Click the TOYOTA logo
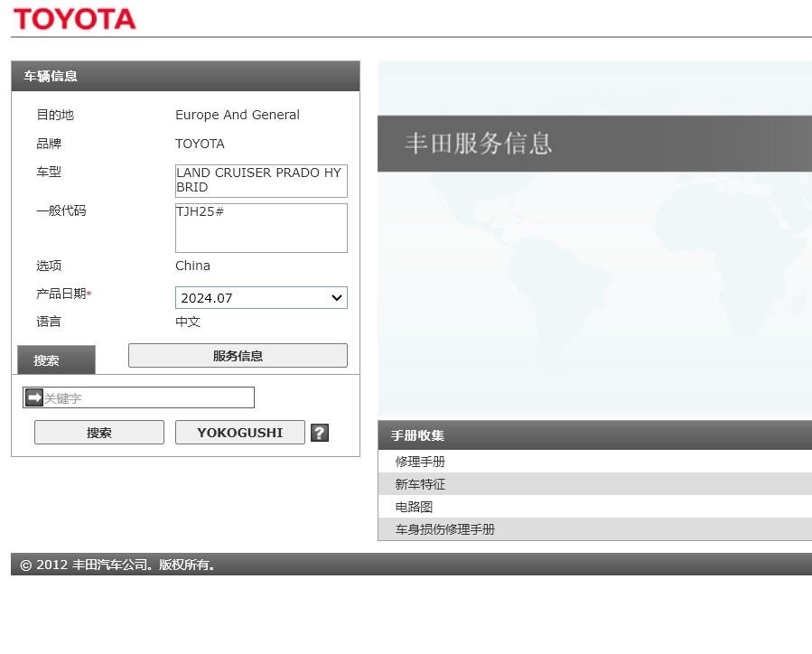Screen dimensions: 812x654 click(74, 18)
